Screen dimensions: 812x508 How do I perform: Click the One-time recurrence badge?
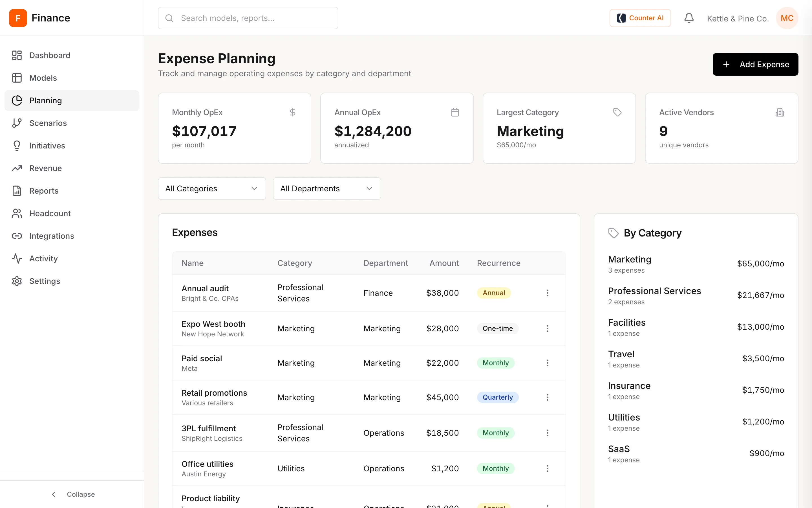(x=498, y=328)
